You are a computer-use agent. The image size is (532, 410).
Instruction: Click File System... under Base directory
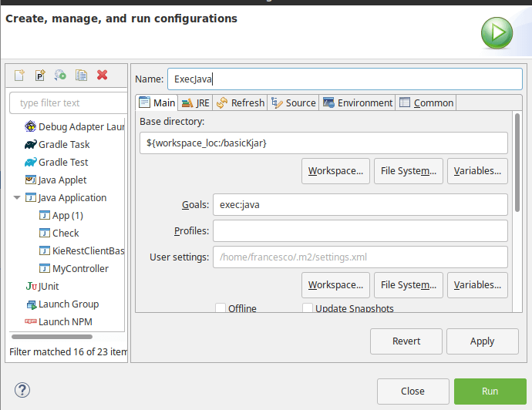(x=409, y=171)
